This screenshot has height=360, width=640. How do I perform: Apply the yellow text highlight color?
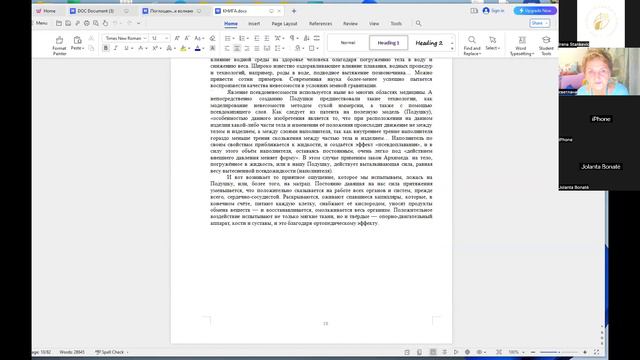pyautogui.click(x=183, y=48)
